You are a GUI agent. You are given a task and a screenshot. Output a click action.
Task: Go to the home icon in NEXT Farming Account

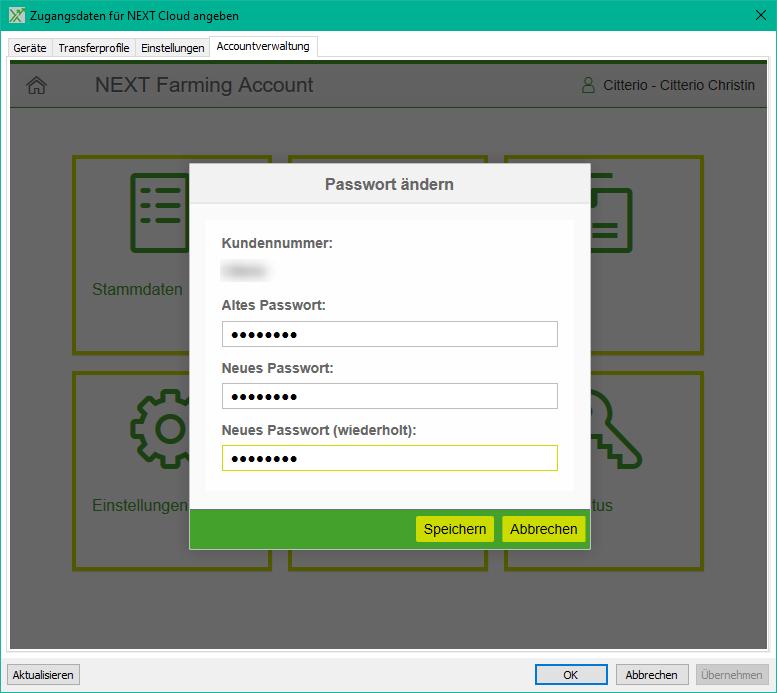pos(37,85)
